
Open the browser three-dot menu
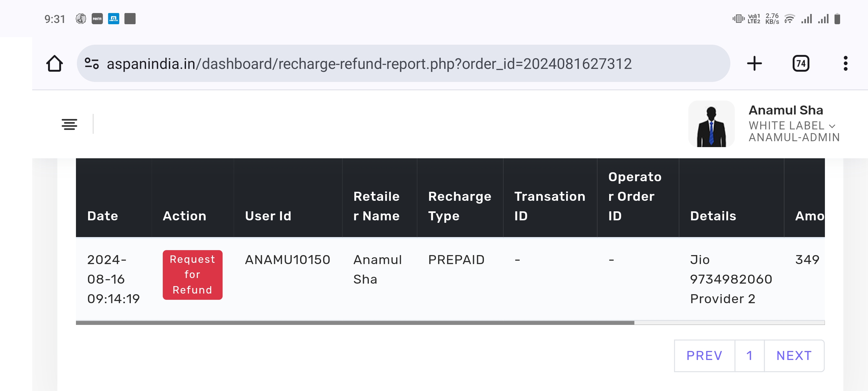[x=845, y=64]
